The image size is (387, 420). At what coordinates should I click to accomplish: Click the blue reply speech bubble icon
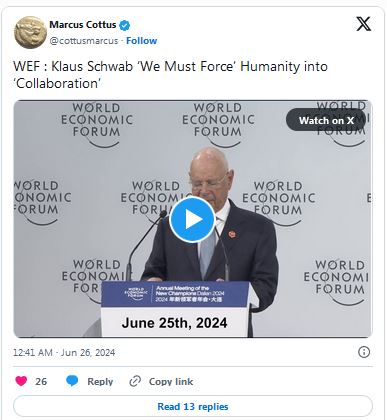click(72, 381)
